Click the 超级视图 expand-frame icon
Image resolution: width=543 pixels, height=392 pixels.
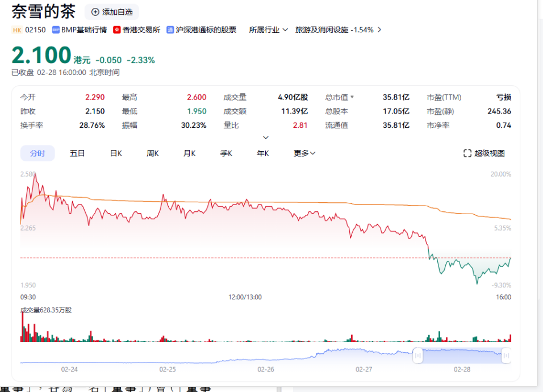point(467,153)
